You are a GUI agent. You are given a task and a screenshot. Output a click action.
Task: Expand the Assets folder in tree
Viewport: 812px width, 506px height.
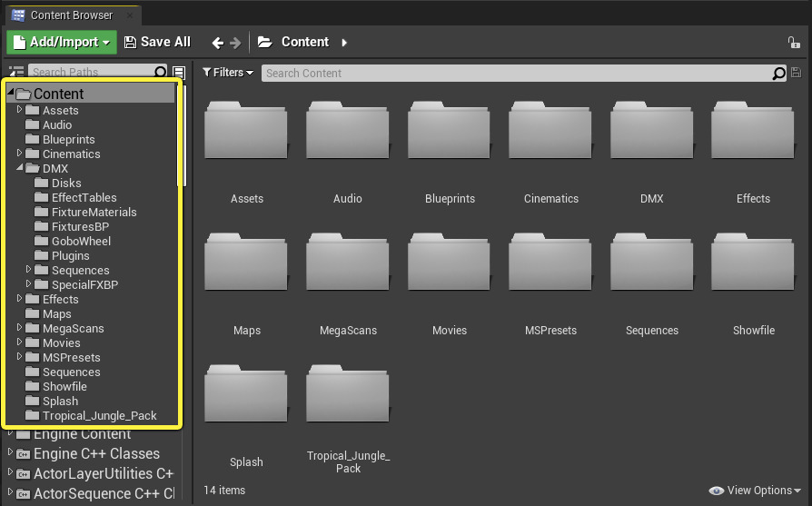pos(20,109)
